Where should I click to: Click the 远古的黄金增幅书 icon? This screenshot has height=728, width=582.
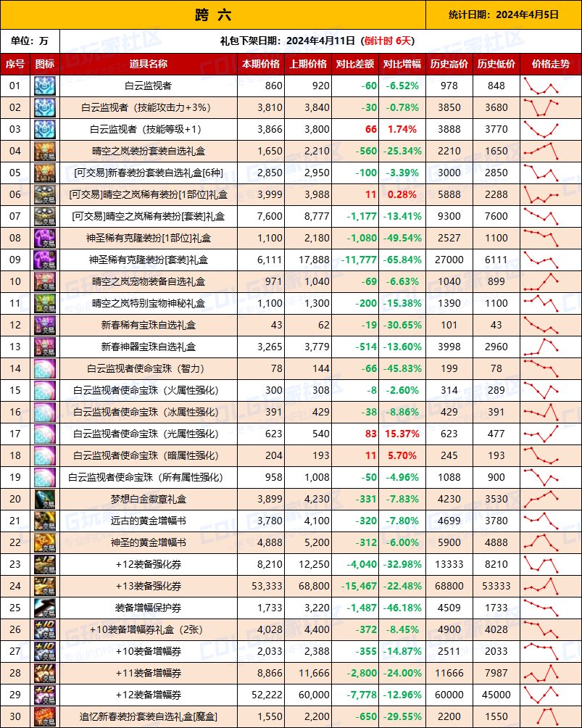pyautogui.click(x=45, y=521)
